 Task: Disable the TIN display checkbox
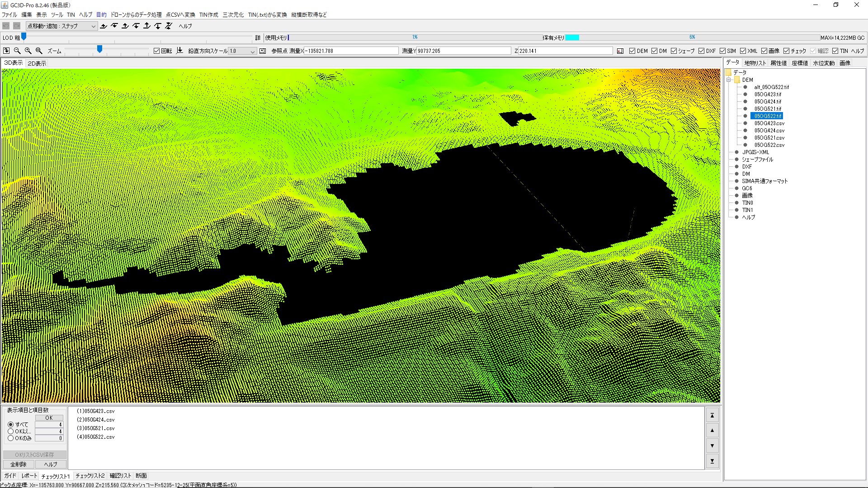(835, 51)
